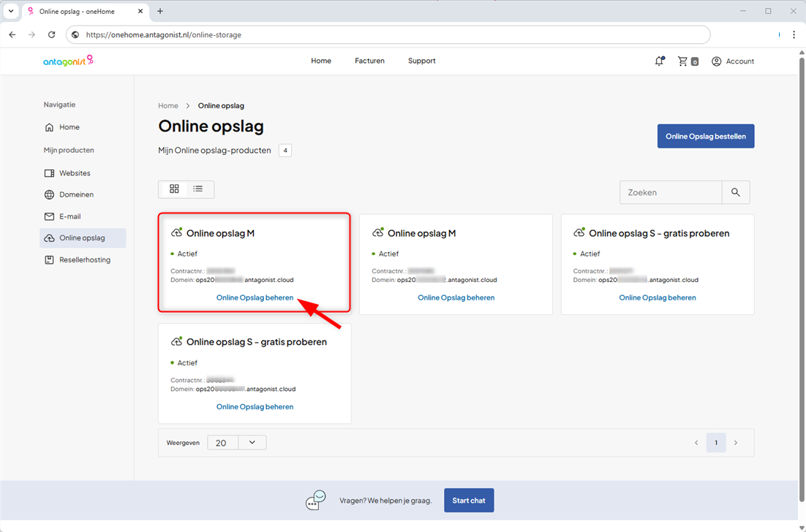This screenshot has width=806, height=532.
Task: Open the shopping cart
Action: 688,61
